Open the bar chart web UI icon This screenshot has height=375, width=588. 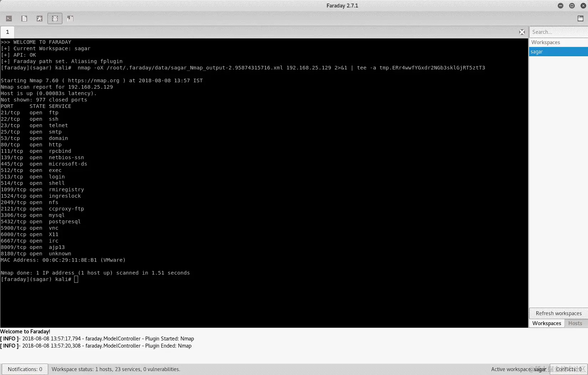70,19
